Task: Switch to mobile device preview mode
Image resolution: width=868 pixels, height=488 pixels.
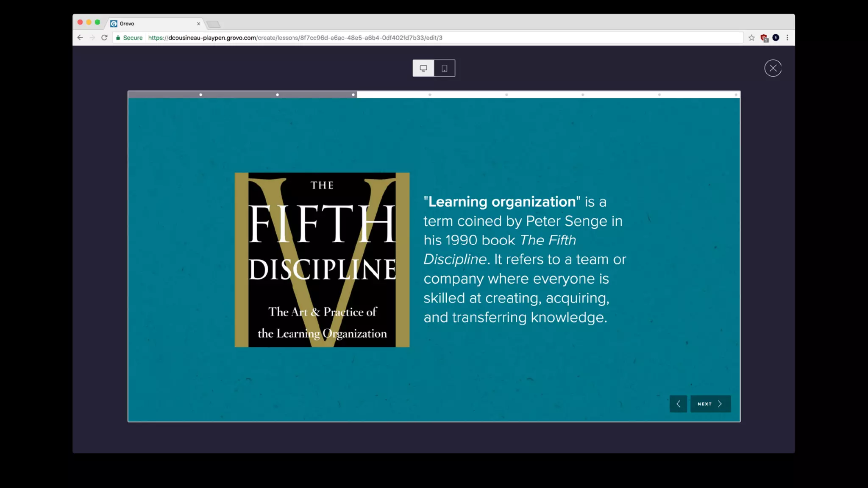Action: pyautogui.click(x=444, y=68)
